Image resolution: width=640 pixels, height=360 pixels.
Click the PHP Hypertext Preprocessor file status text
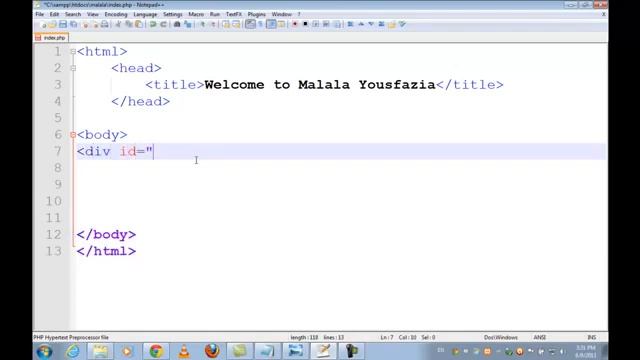click(71, 338)
